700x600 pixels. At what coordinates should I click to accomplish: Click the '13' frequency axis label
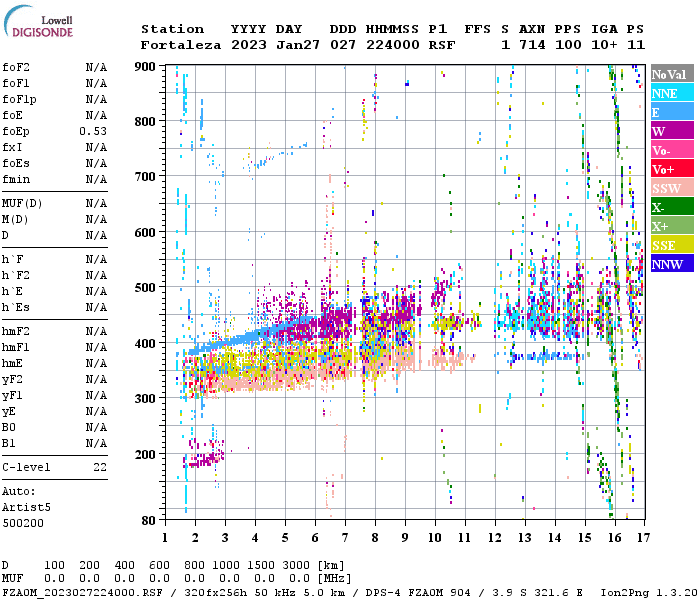tap(525, 538)
